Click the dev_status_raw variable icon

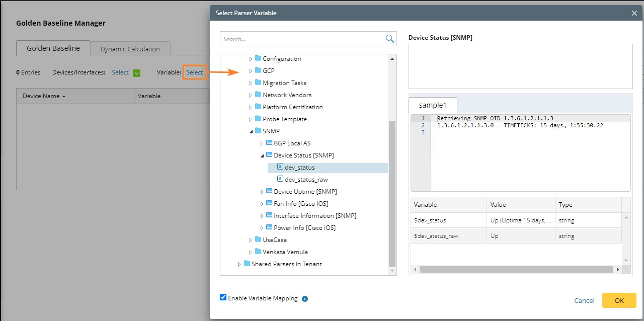280,179
